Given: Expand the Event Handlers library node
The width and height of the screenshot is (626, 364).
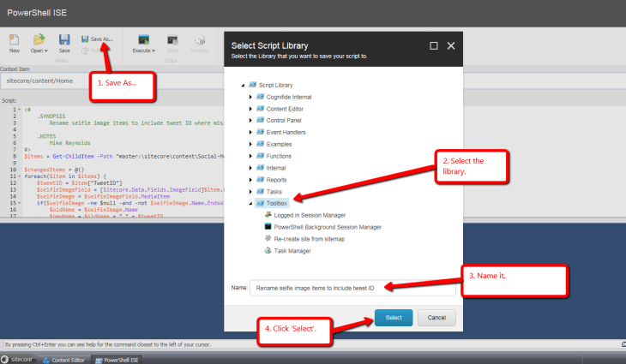Looking at the screenshot, I should (250, 133).
